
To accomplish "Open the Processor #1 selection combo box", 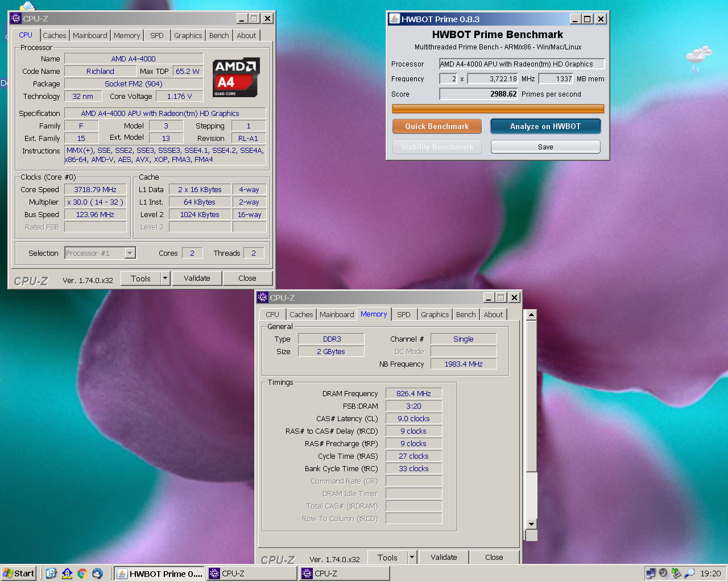I will 100,253.
